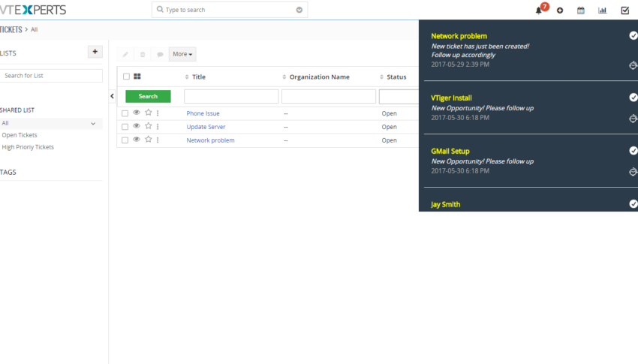Open the tasks checkmark icon in header
Viewport: 638px width, 364px height.
(625, 11)
